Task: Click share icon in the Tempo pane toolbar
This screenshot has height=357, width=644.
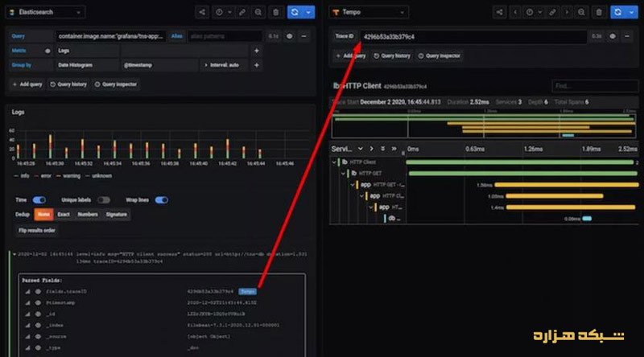Action: tap(499, 12)
